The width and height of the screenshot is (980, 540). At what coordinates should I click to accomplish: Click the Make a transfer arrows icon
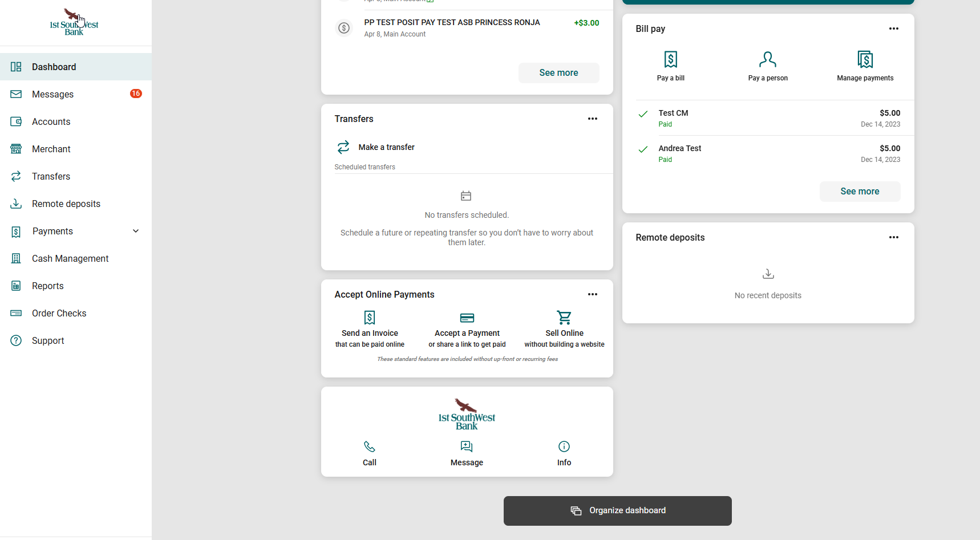(343, 147)
